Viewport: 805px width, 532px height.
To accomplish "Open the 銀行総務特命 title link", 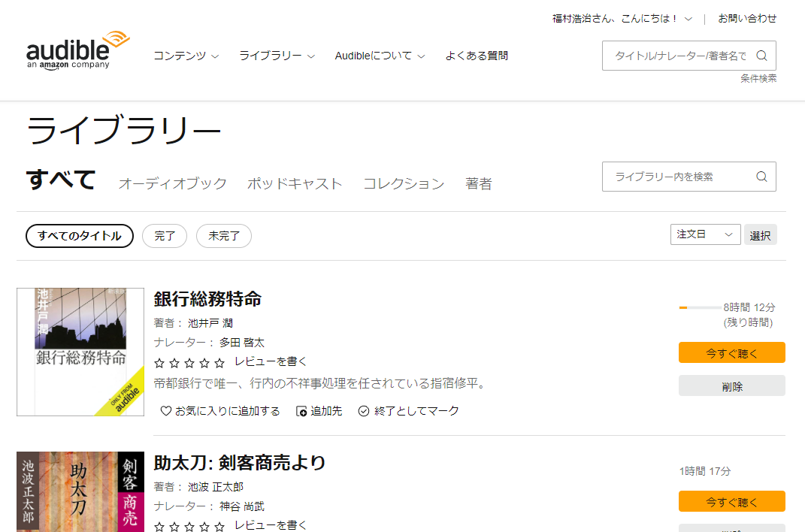I will 207,299.
